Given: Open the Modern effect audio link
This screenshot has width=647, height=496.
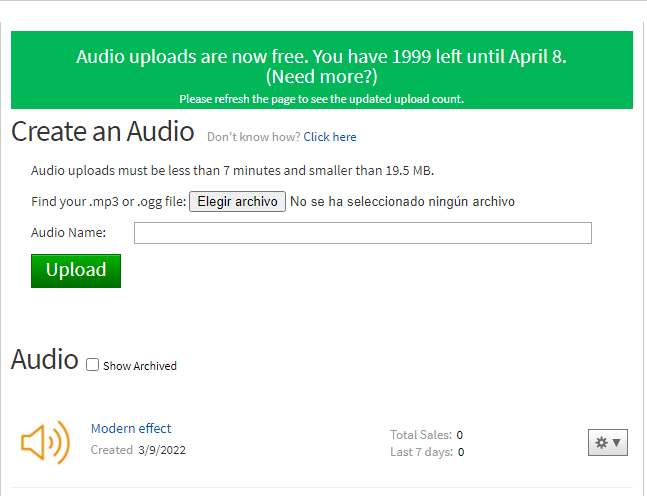Looking at the screenshot, I should coord(131,428).
